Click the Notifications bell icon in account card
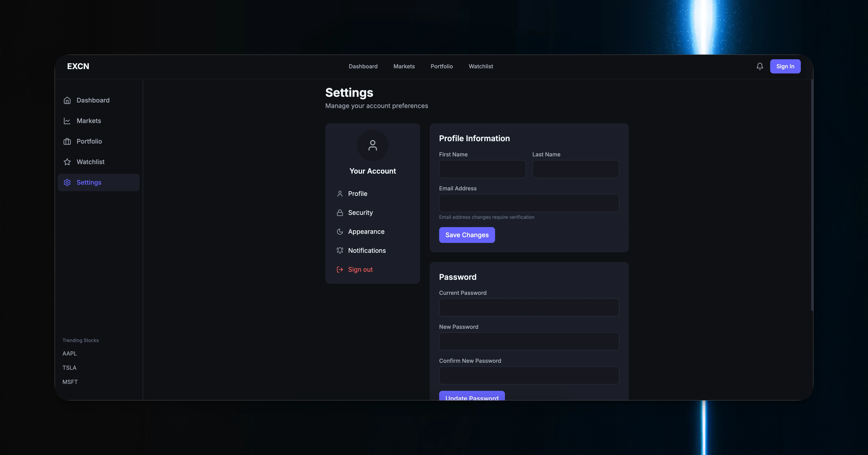 [340, 251]
